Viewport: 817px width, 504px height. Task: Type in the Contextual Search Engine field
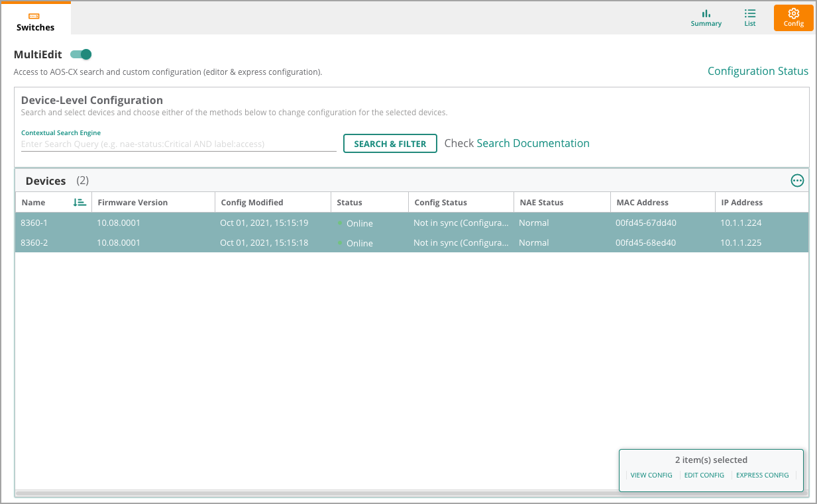point(178,144)
